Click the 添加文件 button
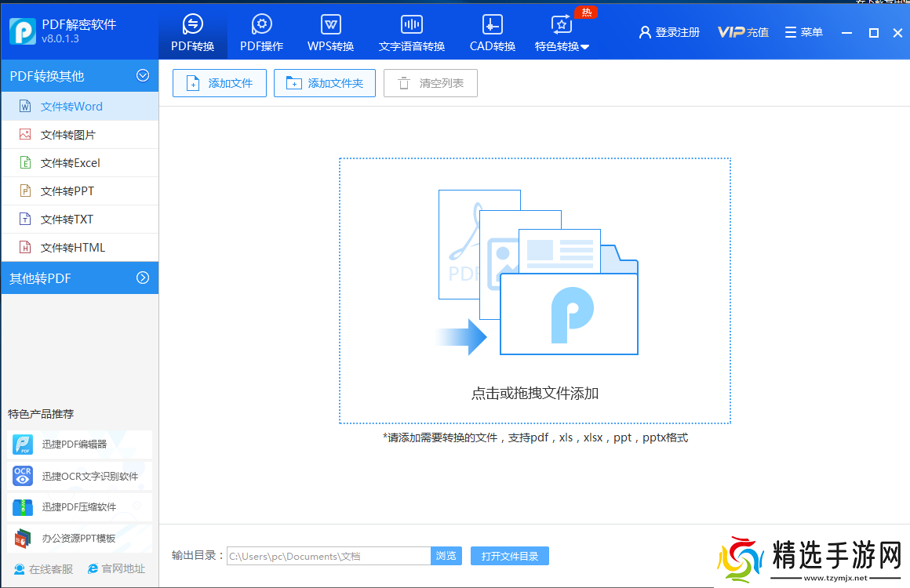This screenshot has width=910, height=588. point(219,82)
